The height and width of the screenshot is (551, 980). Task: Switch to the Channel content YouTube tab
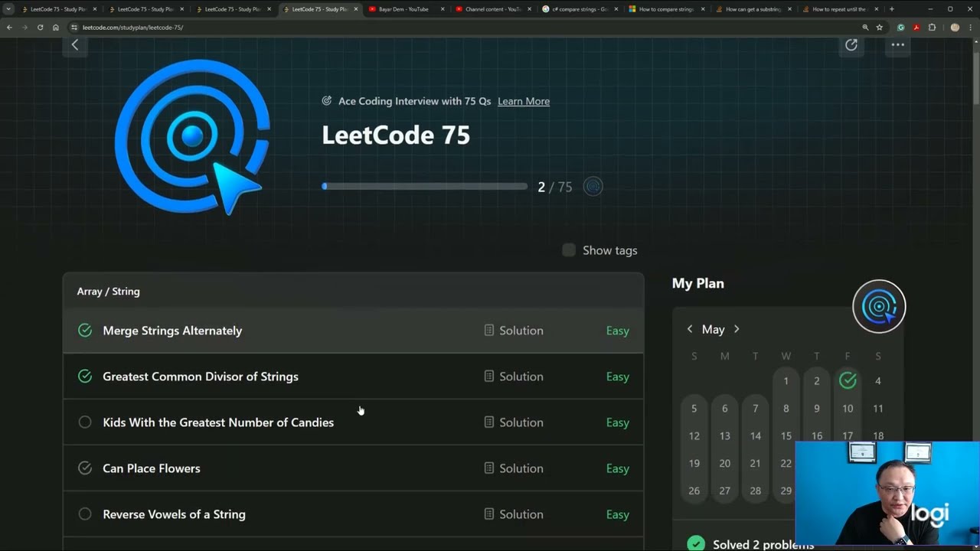pos(492,9)
